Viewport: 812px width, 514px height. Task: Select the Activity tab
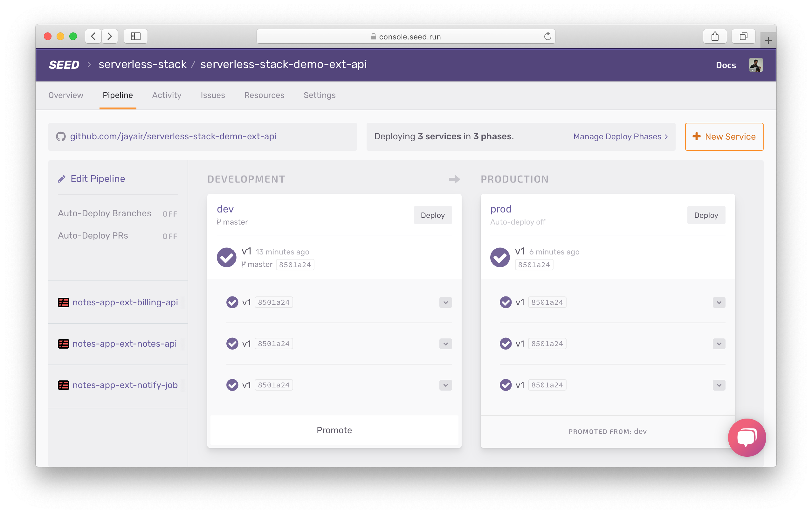167,95
